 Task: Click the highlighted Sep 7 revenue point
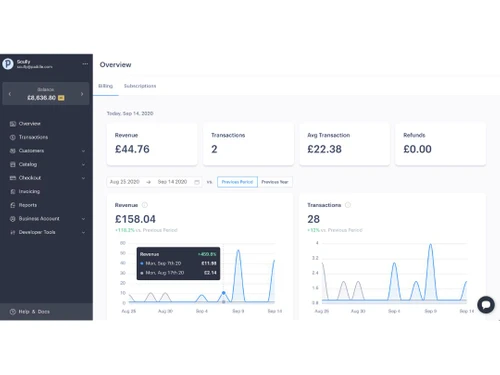coord(224,293)
